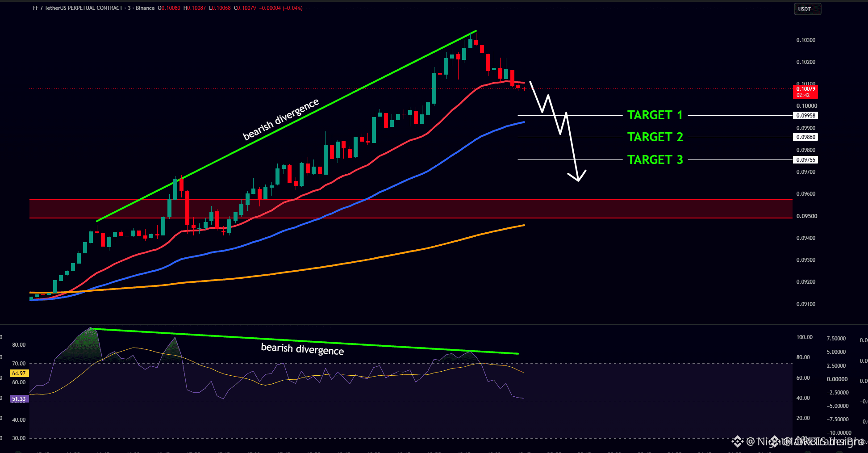Select the TARGET 2 text label
The width and height of the screenshot is (868, 453).
[x=655, y=137]
